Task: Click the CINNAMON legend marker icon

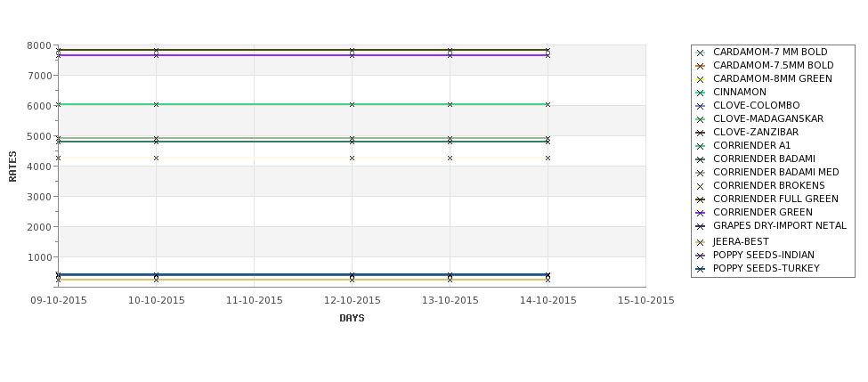Action: tap(701, 93)
